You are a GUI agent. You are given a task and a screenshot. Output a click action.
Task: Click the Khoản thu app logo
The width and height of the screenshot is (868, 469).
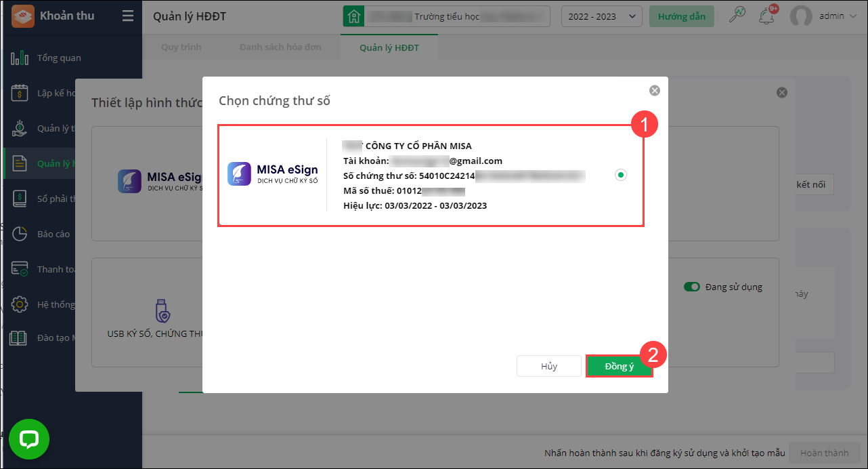(22, 16)
